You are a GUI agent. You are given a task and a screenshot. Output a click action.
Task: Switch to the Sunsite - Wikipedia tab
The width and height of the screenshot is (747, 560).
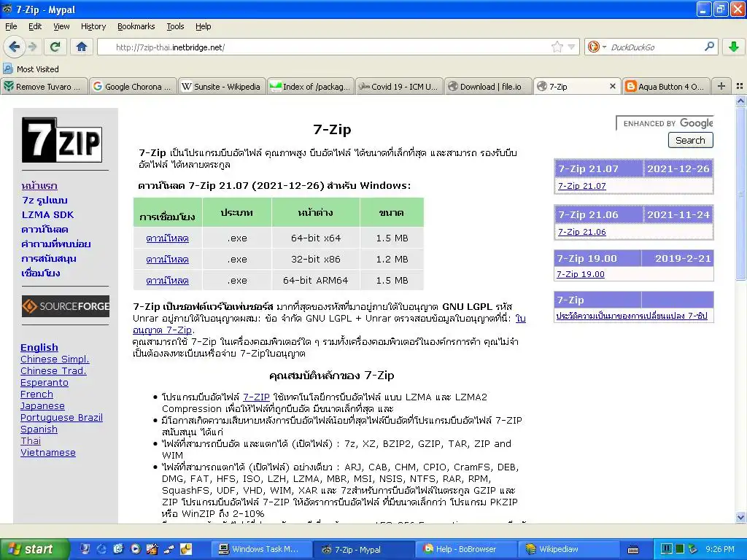(x=222, y=86)
